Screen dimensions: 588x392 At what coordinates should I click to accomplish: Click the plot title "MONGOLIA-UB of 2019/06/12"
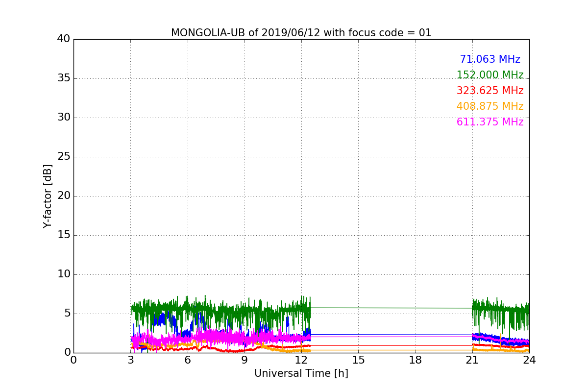click(x=301, y=33)
